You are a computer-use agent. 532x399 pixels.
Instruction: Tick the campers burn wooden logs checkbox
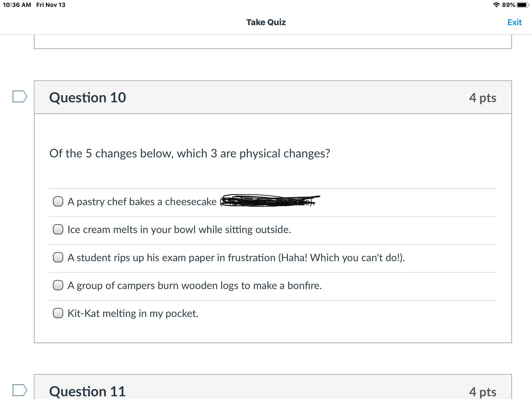coord(58,285)
